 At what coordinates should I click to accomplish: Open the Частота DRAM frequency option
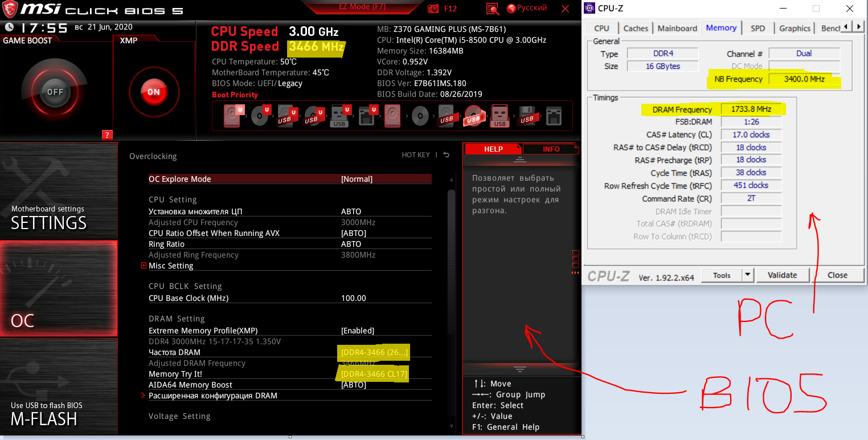point(289,352)
